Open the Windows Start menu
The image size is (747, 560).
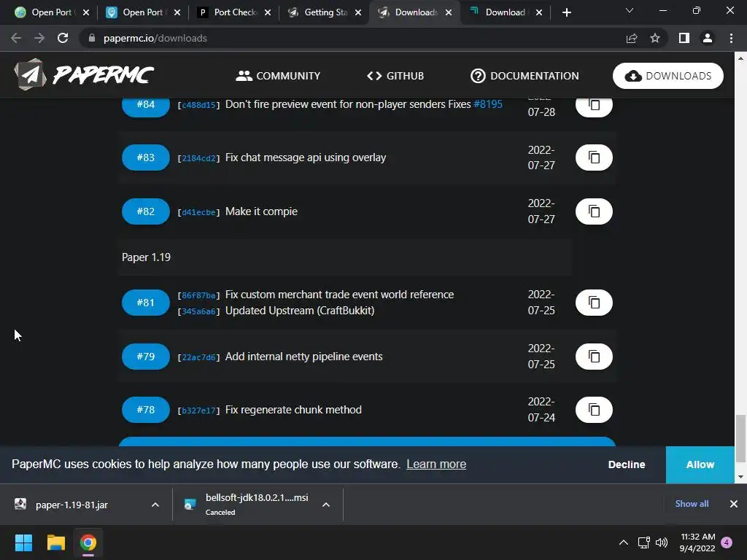[23, 542]
